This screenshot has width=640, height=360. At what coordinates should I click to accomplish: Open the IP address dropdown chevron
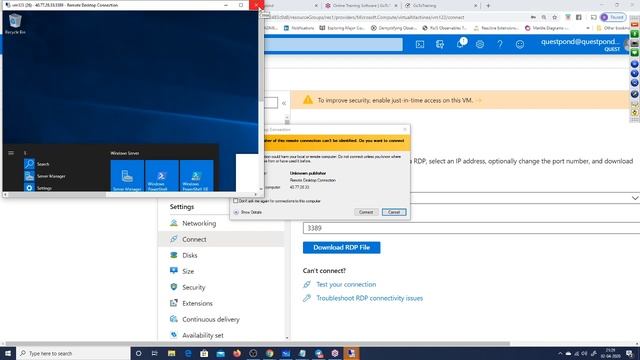coord(635,198)
